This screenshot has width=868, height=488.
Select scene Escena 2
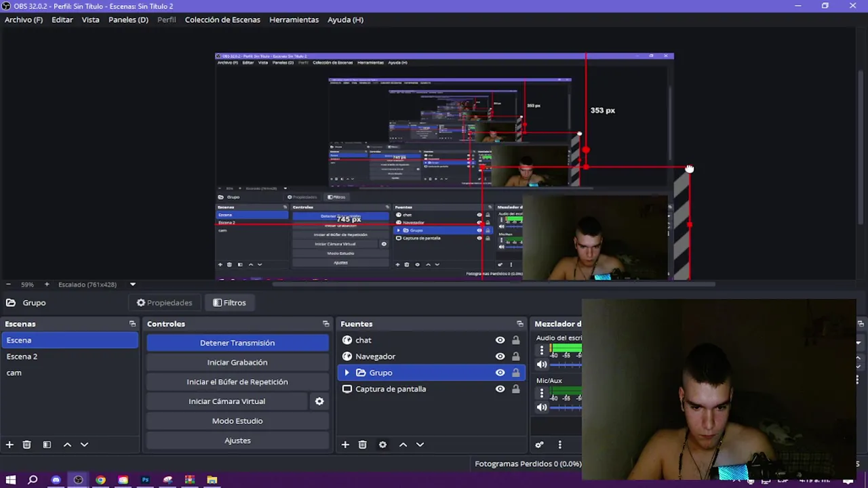tap(70, 357)
